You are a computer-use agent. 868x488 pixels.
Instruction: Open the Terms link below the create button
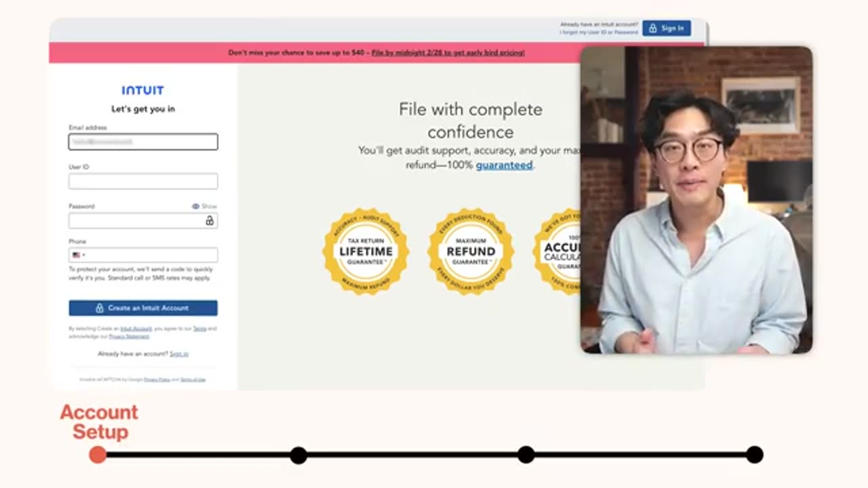(199, 329)
